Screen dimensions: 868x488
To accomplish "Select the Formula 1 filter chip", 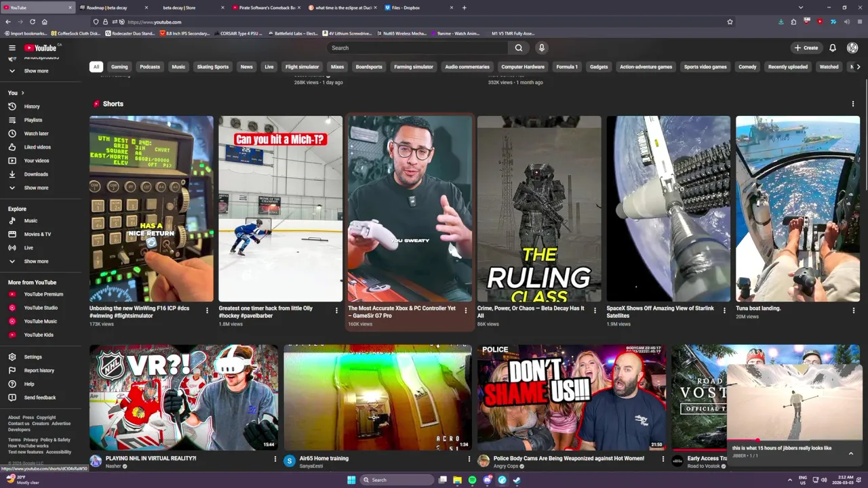I will tap(567, 66).
